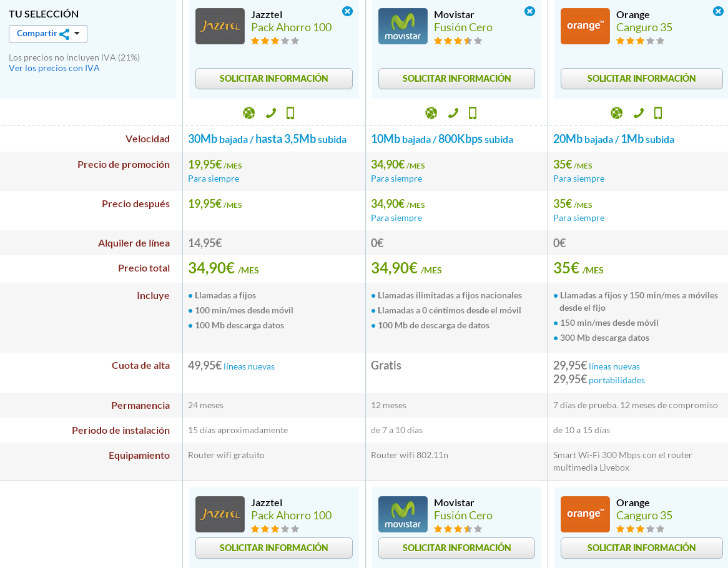Click Orange speed 20Mb bajada text
The width and height of the screenshot is (728, 568).
[583, 139]
